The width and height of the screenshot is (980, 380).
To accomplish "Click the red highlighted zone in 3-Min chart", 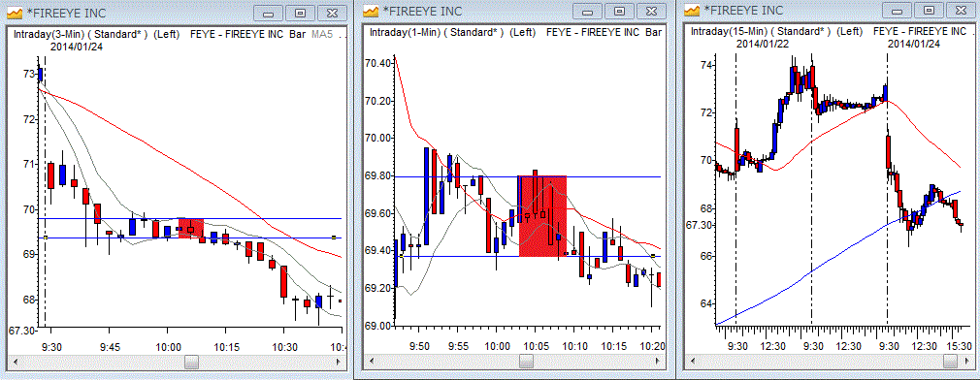I will click(x=190, y=229).
